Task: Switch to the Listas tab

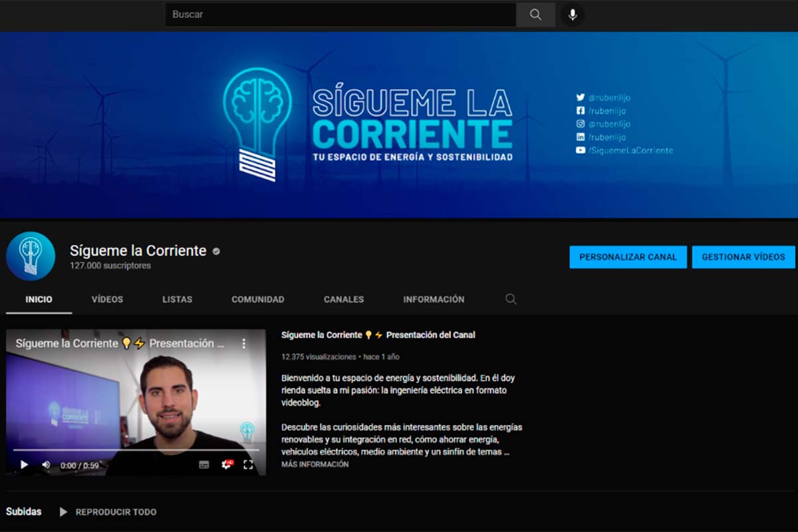Action: 177,299
